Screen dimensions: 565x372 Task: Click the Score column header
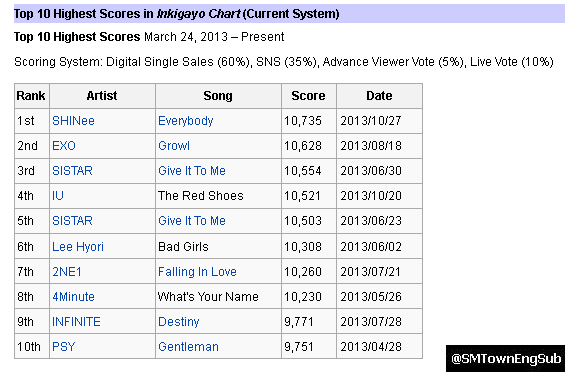[308, 96]
